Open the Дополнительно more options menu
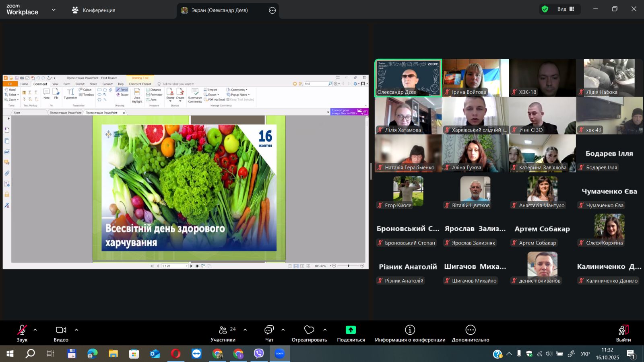The image size is (644, 362). point(470,330)
